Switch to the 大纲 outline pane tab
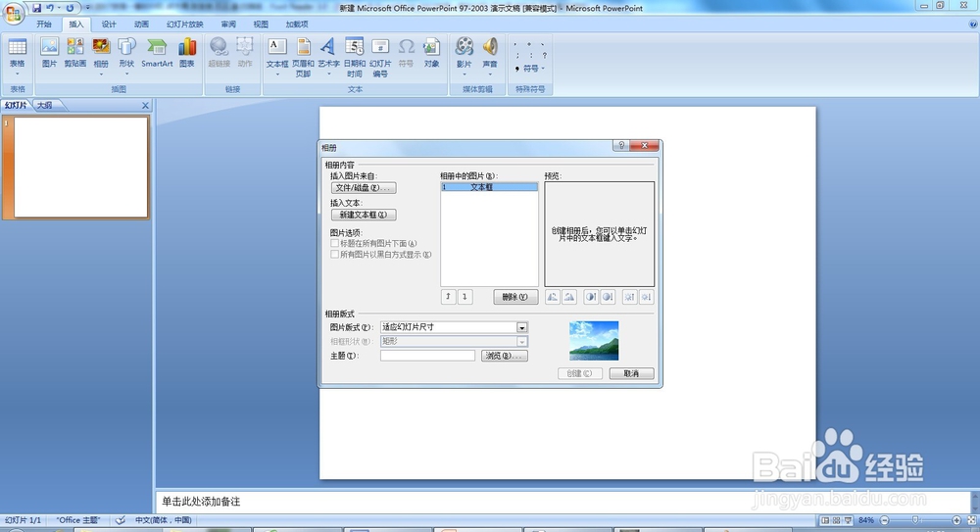The image size is (980, 532). pos(45,105)
